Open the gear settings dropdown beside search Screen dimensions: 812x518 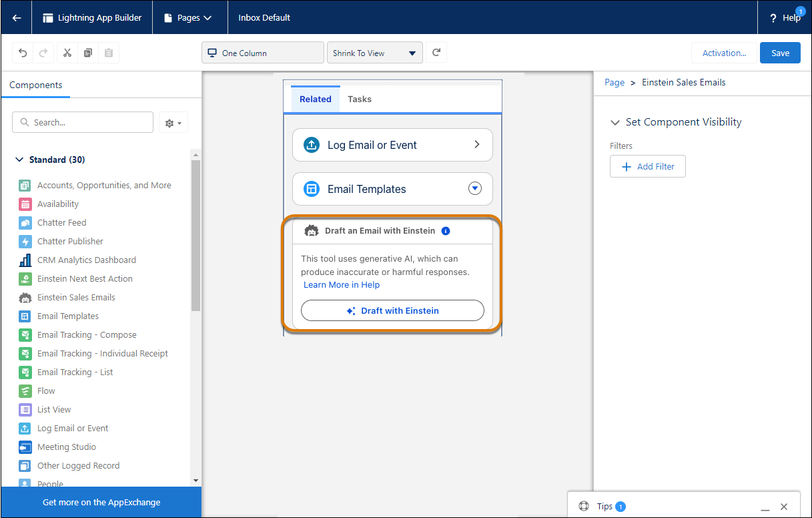[173, 123]
